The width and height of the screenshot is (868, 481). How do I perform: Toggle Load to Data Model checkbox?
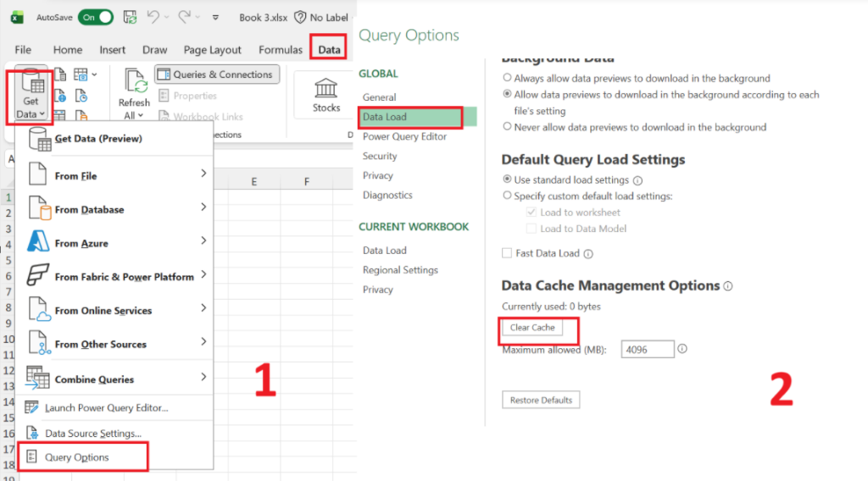point(531,229)
